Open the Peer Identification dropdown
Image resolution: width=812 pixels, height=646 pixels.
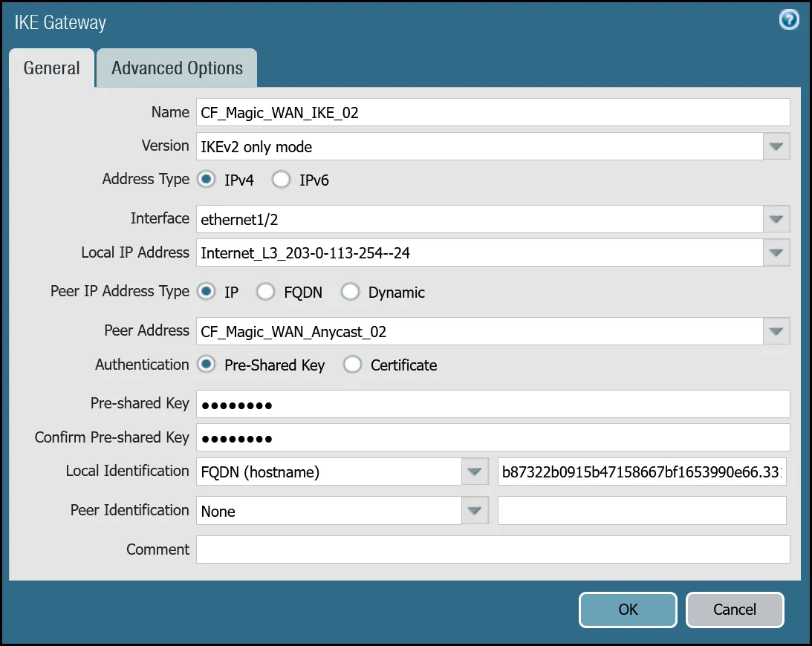pos(475,510)
